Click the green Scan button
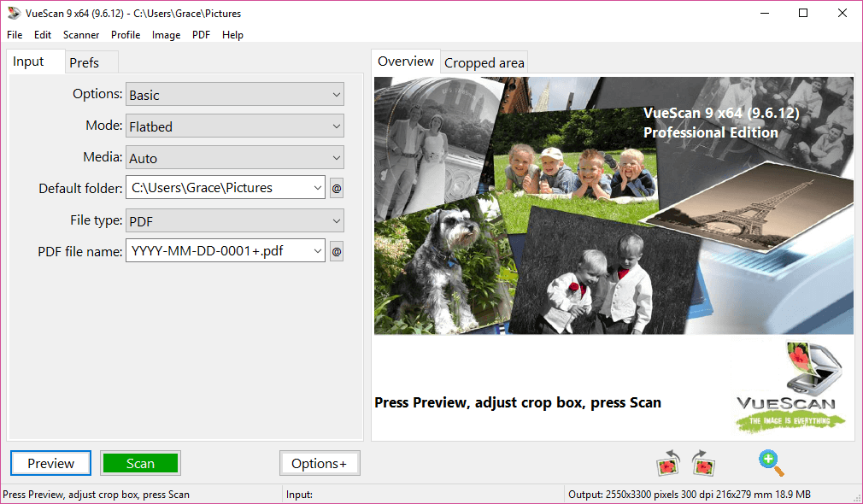Screen dimensions: 863x504 point(140,463)
